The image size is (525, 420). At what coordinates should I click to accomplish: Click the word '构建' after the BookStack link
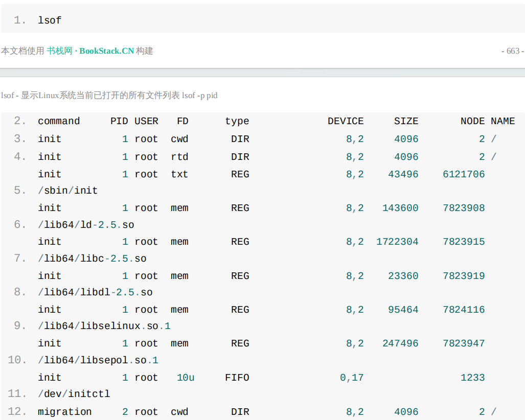pos(144,51)
